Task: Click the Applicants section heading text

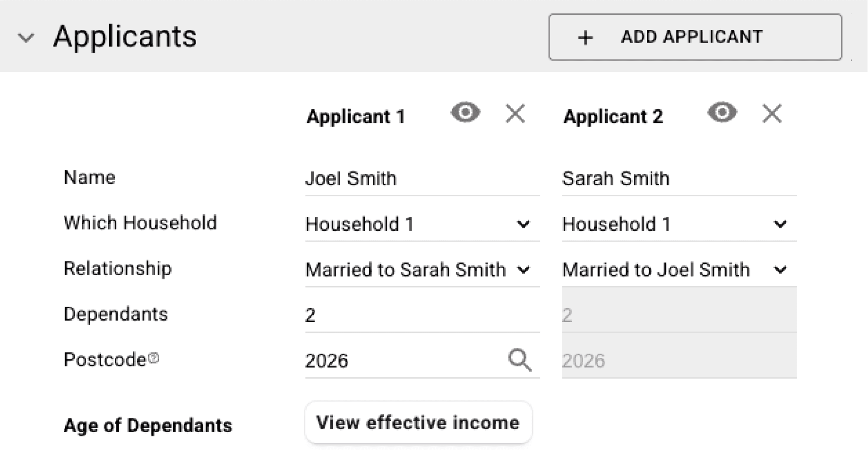Action: point(125,36)
